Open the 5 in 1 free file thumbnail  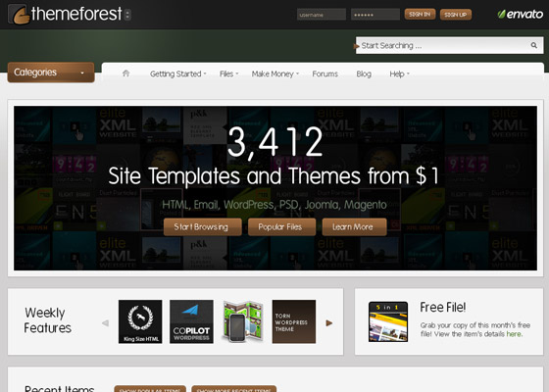[x=388, y=321]
